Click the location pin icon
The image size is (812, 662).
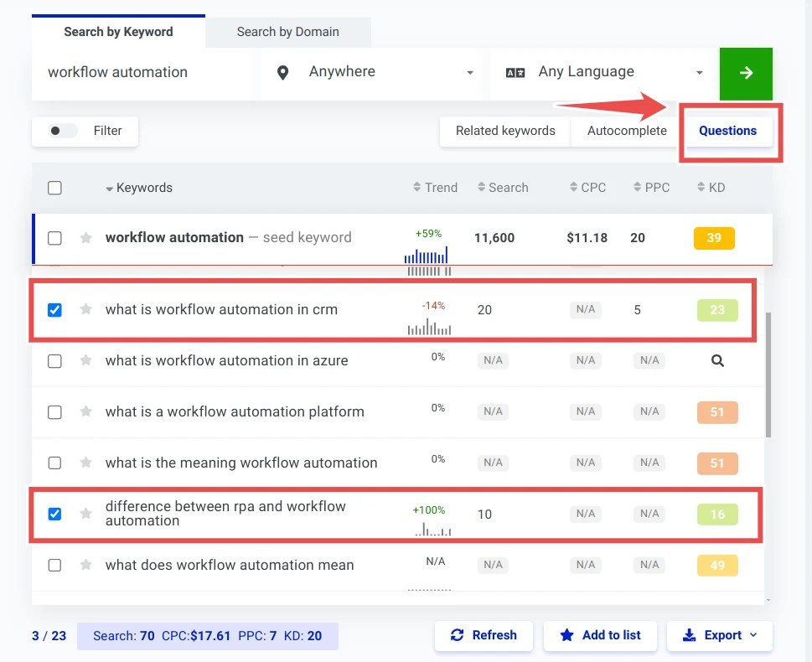point(282,73)
